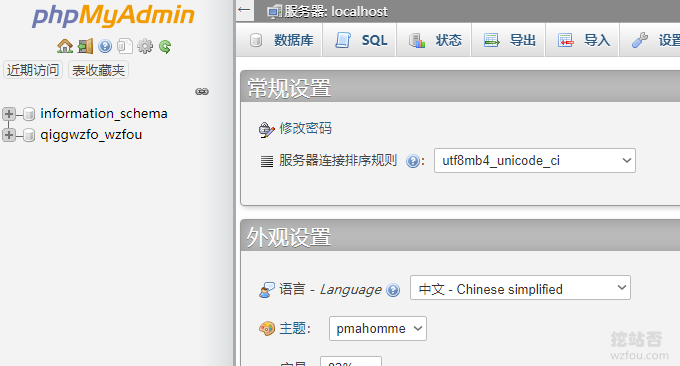The image size is (680, 366).
Task: Open the copy documents icon
Action: click(x=125, y=46)
